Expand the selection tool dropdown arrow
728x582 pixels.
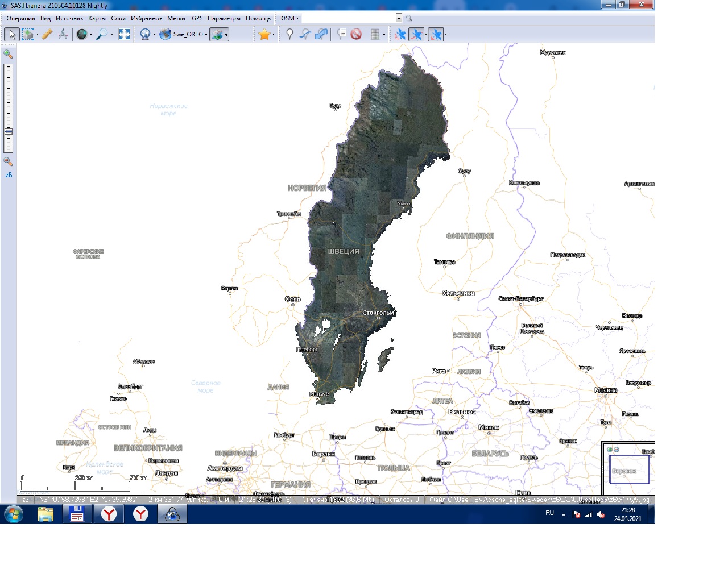[38, 35]
